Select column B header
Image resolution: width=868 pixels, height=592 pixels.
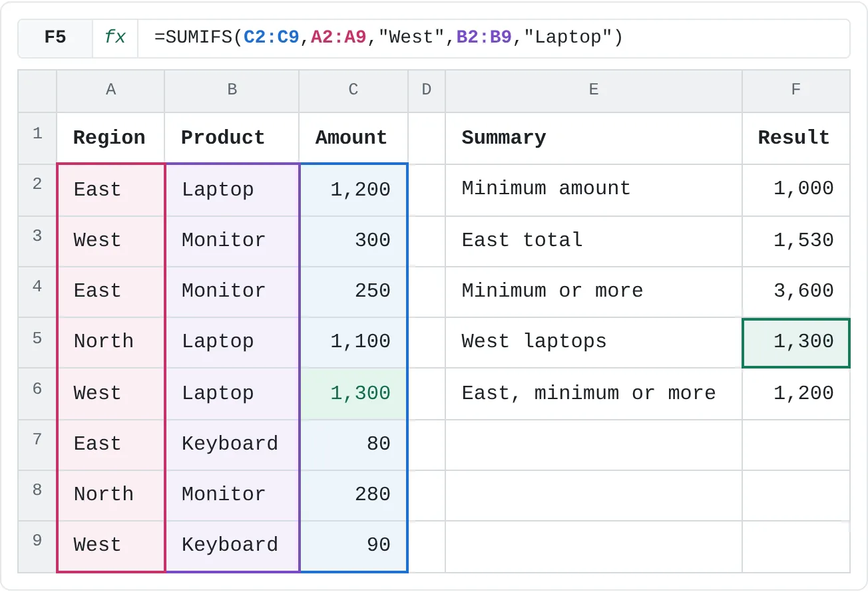click(232, 90)
